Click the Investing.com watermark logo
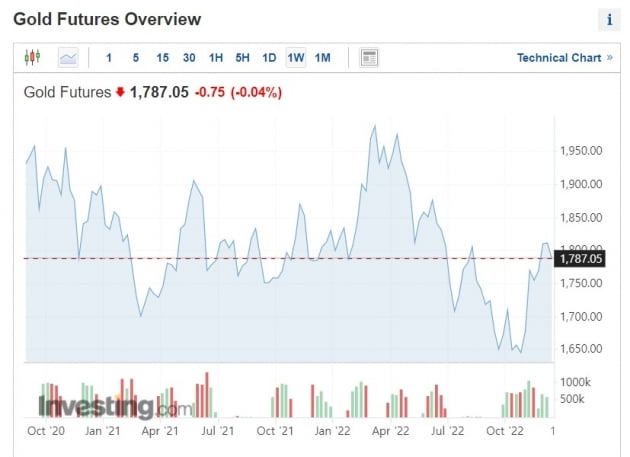This screenshot has height=457, width=630. point(115,407)
